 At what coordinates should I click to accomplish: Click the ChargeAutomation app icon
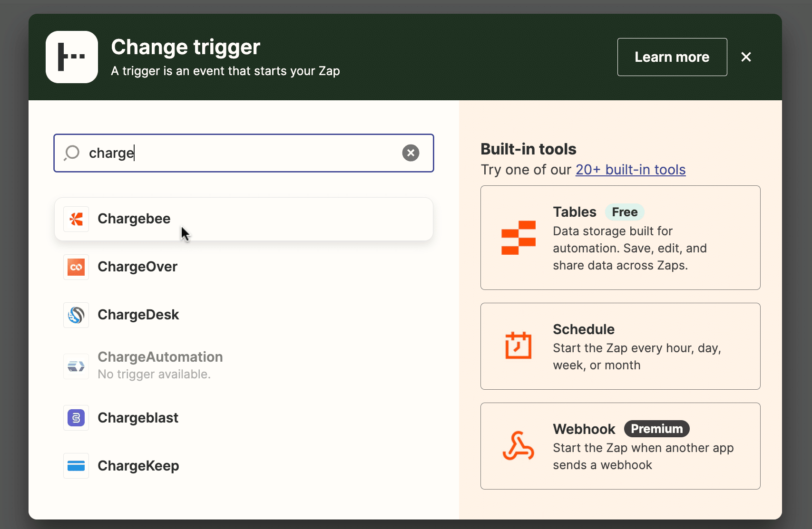click(x=76, y=366)
